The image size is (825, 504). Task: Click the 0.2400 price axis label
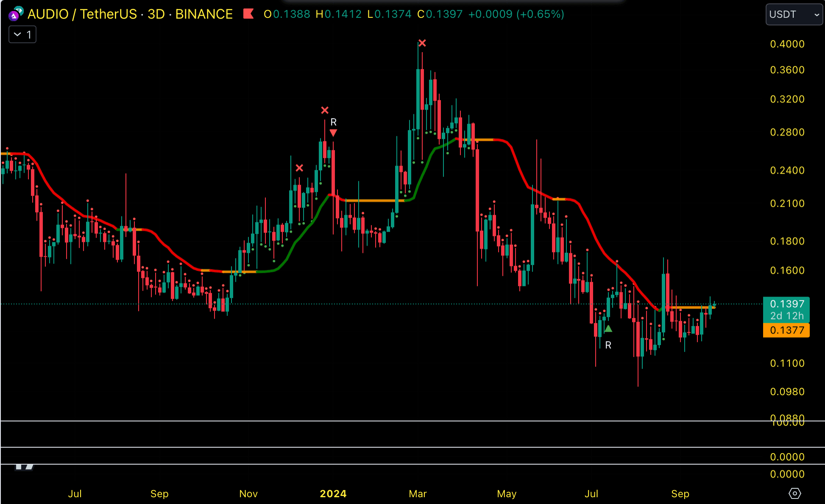[x=787, y=170]
